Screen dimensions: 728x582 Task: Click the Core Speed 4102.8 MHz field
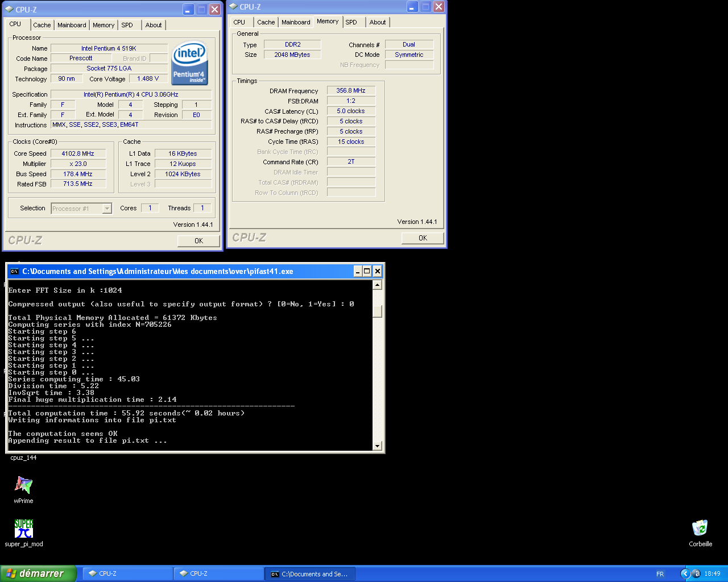click(x=78, y=153)
